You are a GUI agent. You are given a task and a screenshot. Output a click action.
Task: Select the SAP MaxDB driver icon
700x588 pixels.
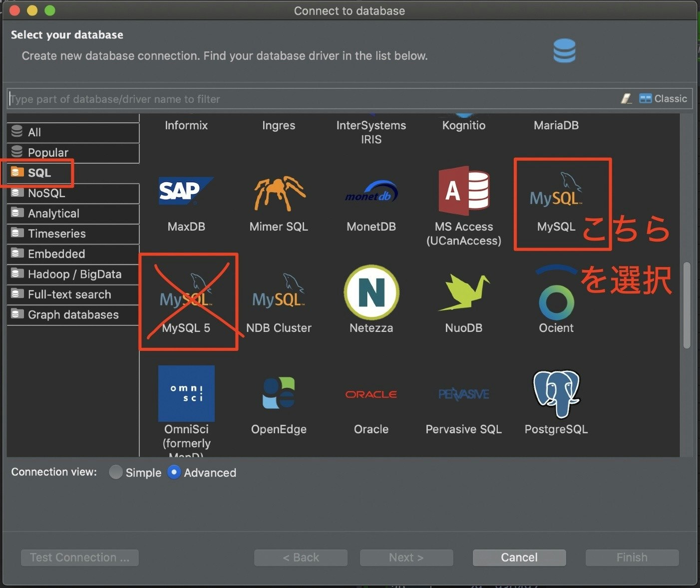[186, 191]
